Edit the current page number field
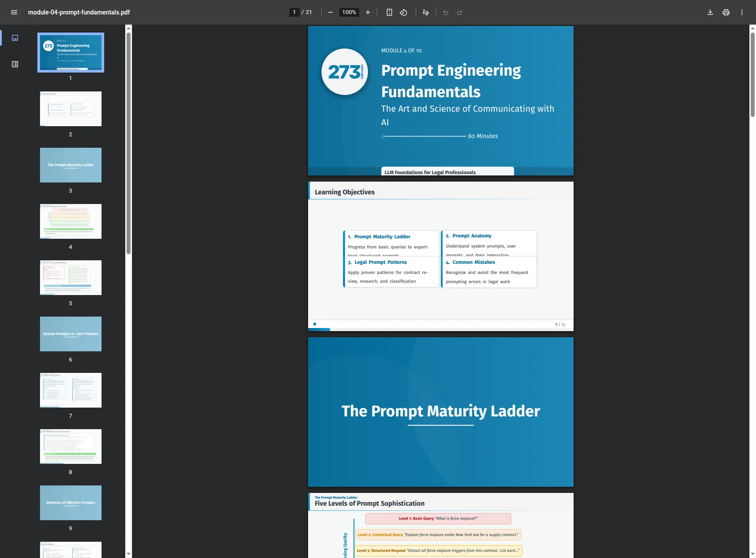Viewport: 756px width, 558px height. [x=294, y=12]
